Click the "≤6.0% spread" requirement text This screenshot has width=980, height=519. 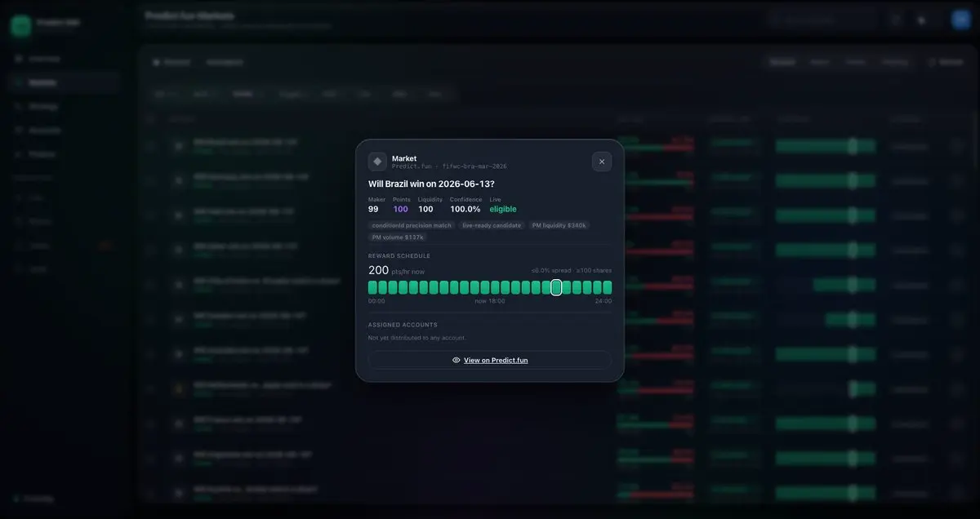[x=550, y=270]
